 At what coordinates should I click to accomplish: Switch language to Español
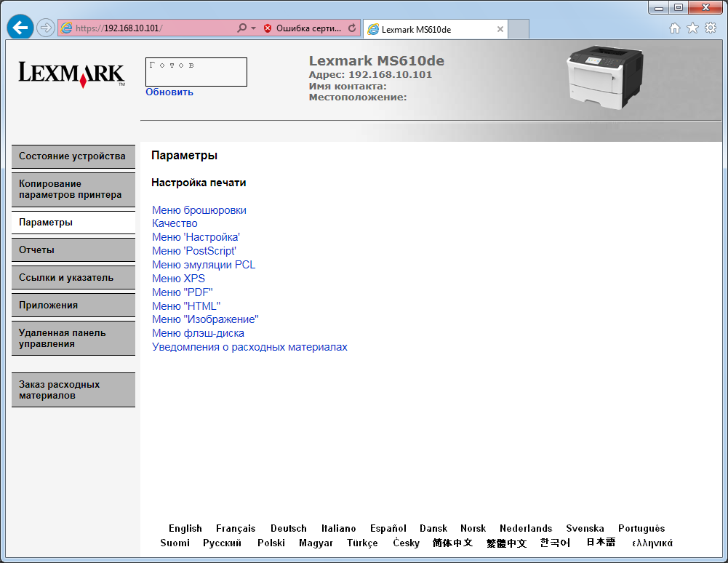[x=388, y=529]
